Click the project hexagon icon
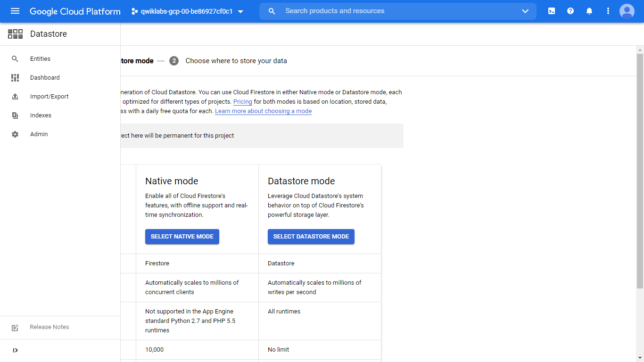This screenshot has width=644, height=362. point(134,11)
